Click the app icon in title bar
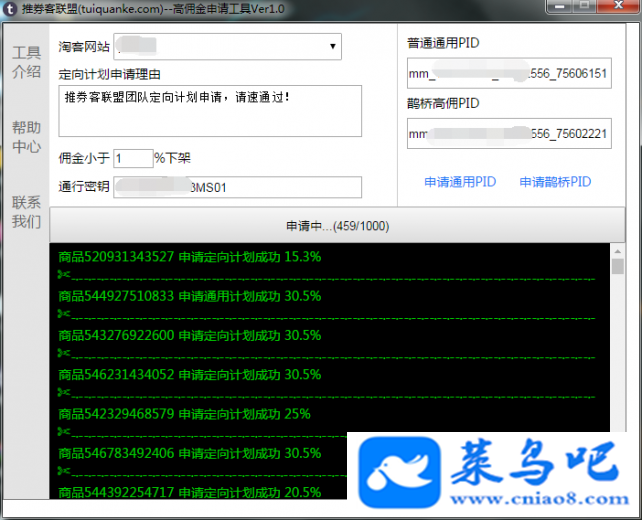The width and height of the screenshot is (642, 520). [9, 9]
